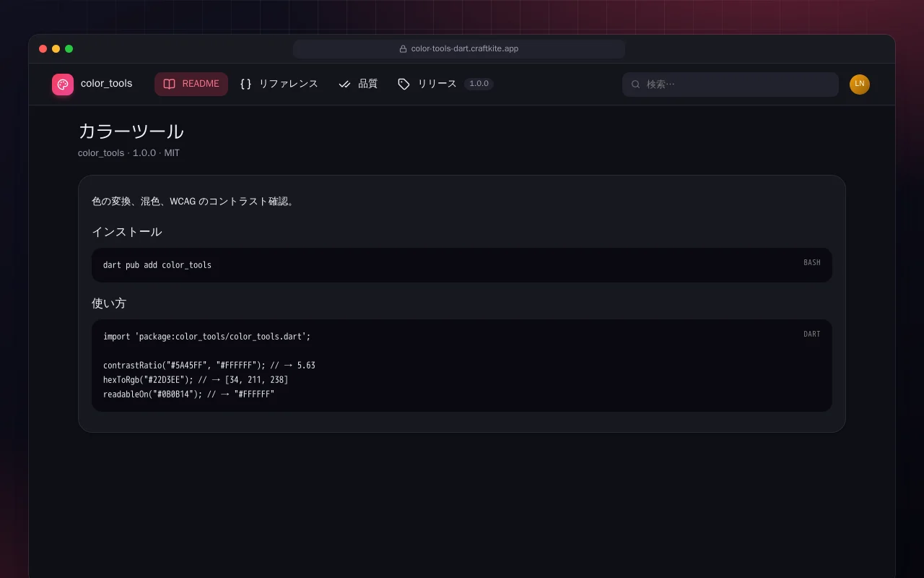Image resolution: width=924 pixels, height=578 pixels.
Task: Go to the 品質 tab
Action: tap(358, 84)
